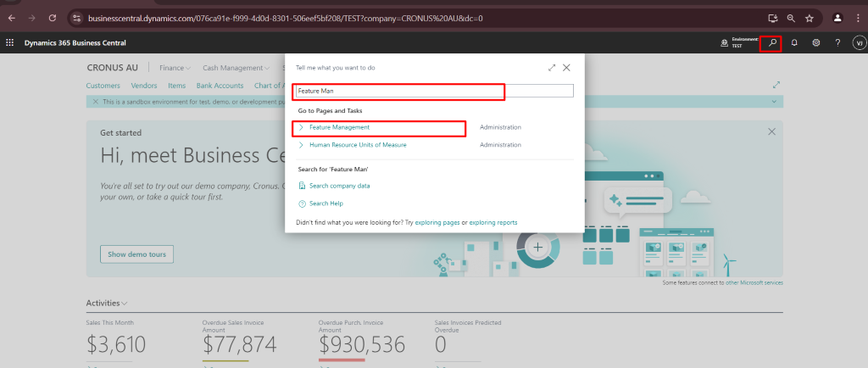Expand the Activities section dropdown
Viewport: 868px width, 368px height.
pyautogui.click(x=107, y=304)
